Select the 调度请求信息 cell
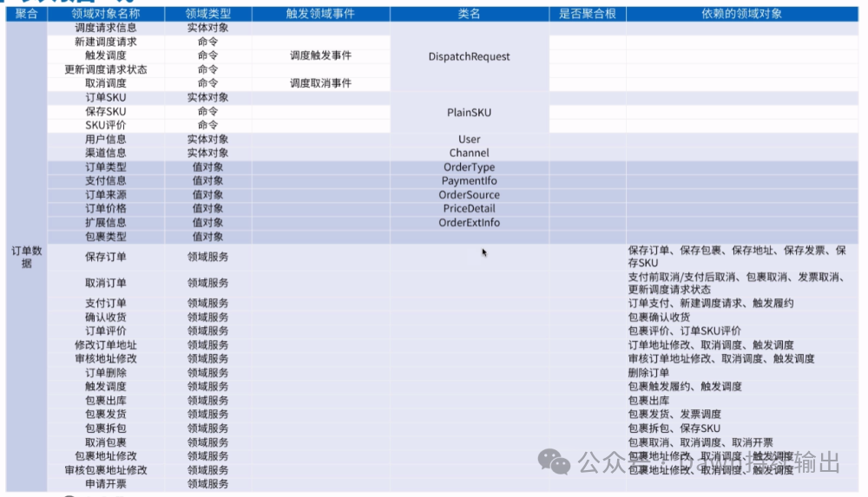The image size is (868, 497). [x=106, y=28]
